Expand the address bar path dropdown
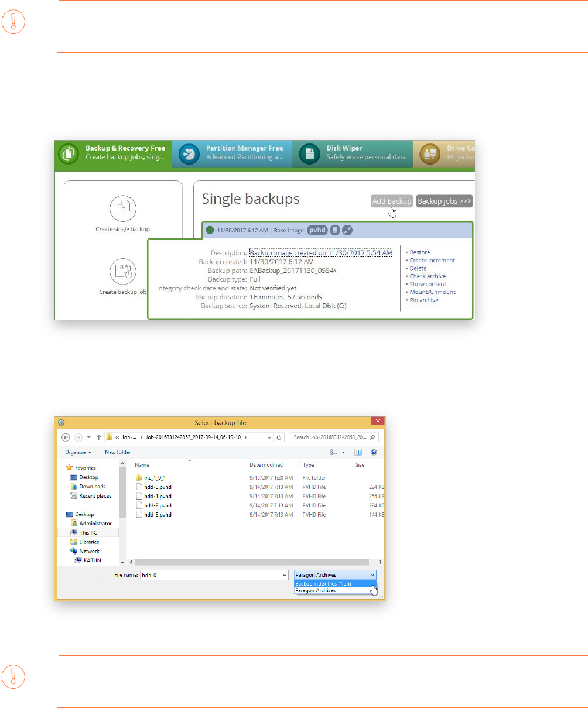Screen dimensions: 588x708 (269, 437)
